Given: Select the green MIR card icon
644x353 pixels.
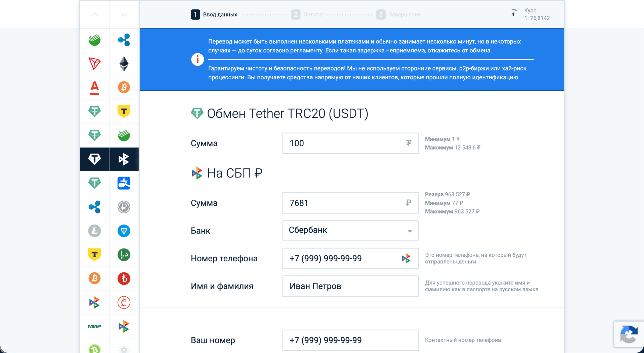Looking at the screenshot, I should click(94, 326).
